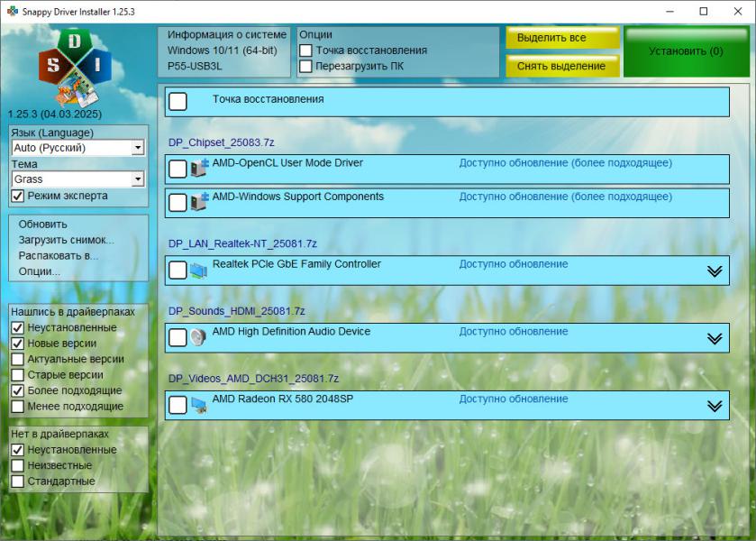
Task: Open the Язык (Language) dropdown
Action: point(137,148)
